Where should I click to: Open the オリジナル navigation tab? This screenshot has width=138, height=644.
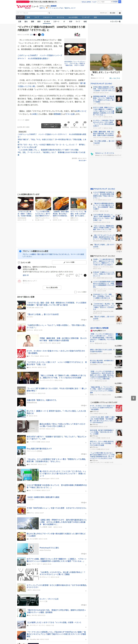pos(60,17)
